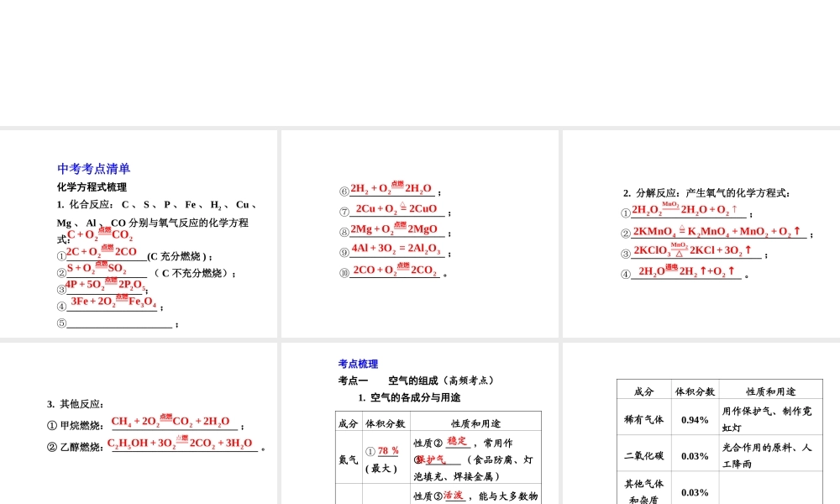Click equation S + O2 → SO2

coord(97,268)
